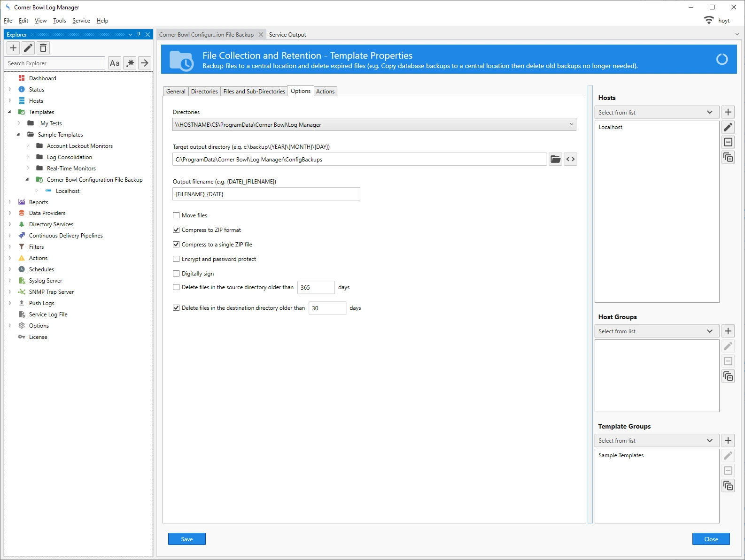The height and width of the screenshot is (560, 745).
Task: Remove host with the Hosts minus icon
Action: pyautogui.click(x=728, y=142)
